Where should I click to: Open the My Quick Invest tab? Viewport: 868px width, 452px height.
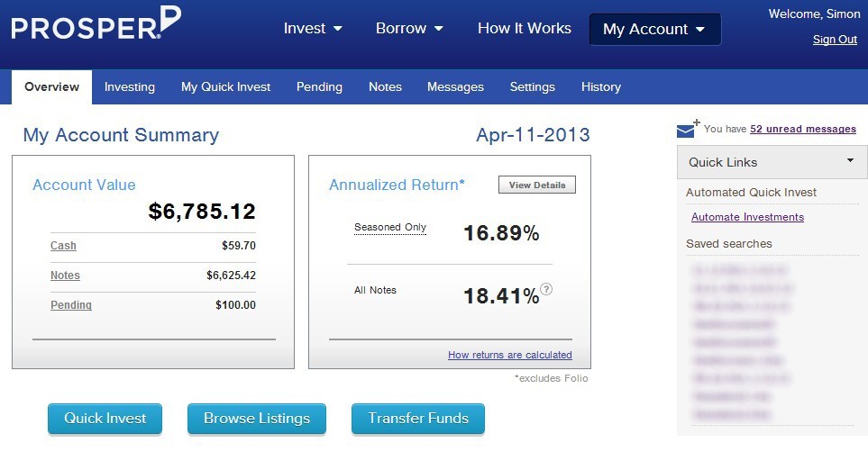point(226,86)
